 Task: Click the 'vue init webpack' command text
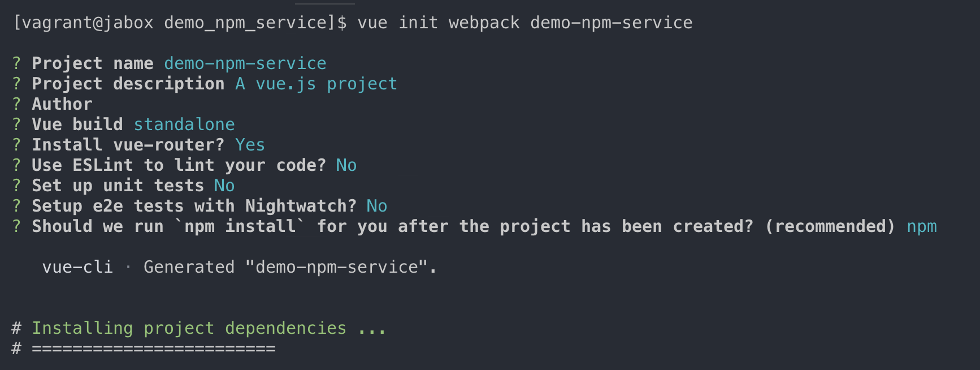pos(438,23)
